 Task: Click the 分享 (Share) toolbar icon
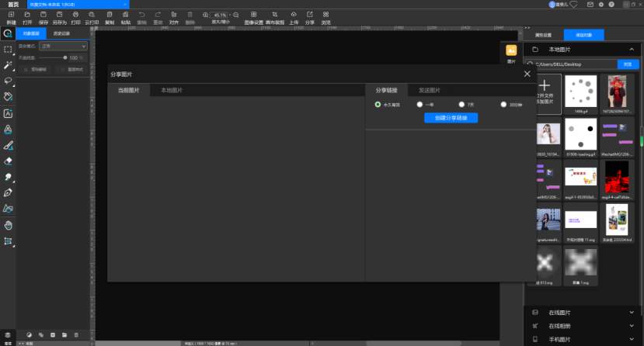coord(310,16)
